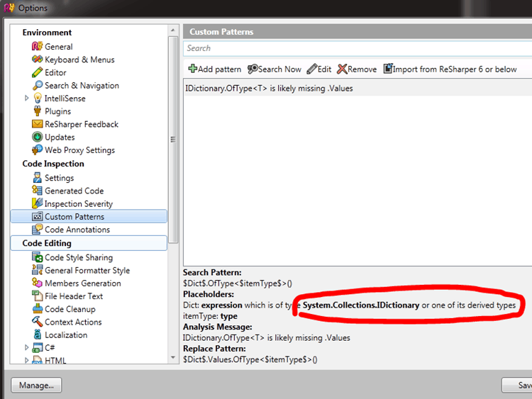Click the Edit pencil icon

coord(311,69)
